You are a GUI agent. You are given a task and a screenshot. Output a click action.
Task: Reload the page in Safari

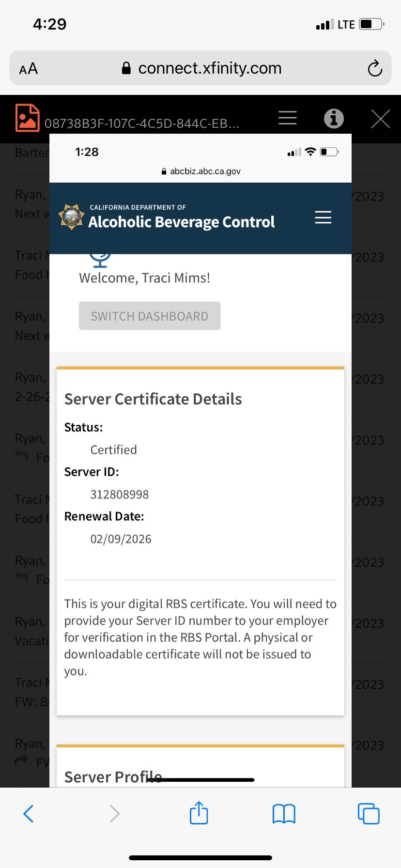click(374, 68)
